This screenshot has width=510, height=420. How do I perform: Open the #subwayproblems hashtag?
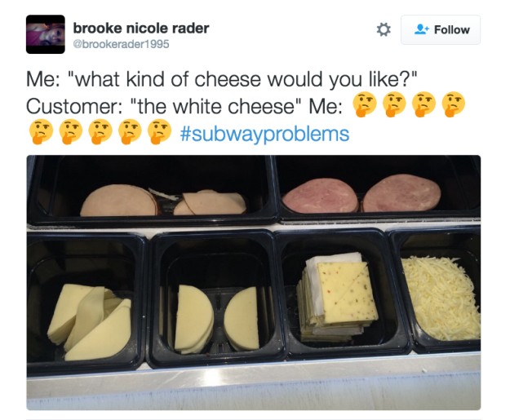point(264,134)
